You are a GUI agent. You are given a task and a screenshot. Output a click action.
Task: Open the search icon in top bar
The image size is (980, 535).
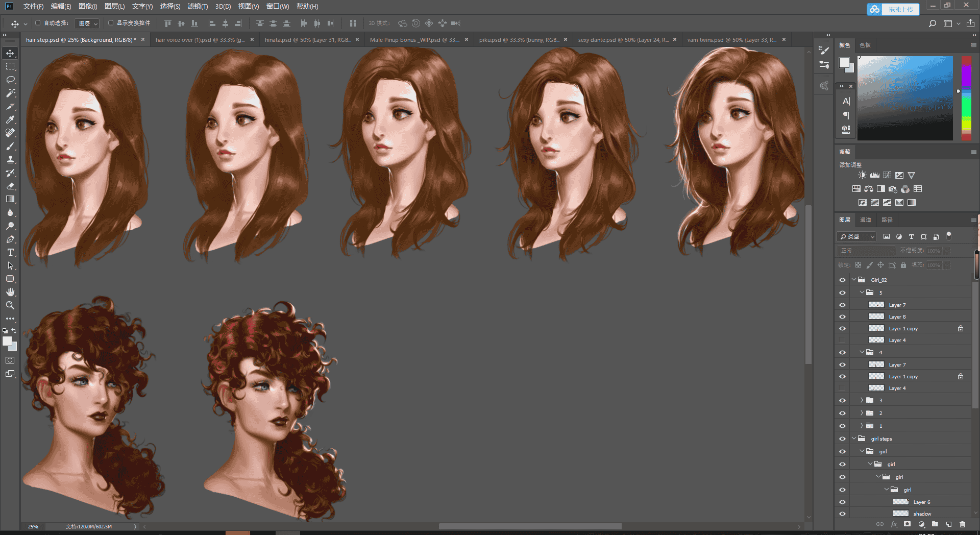(x=932, y=23)
